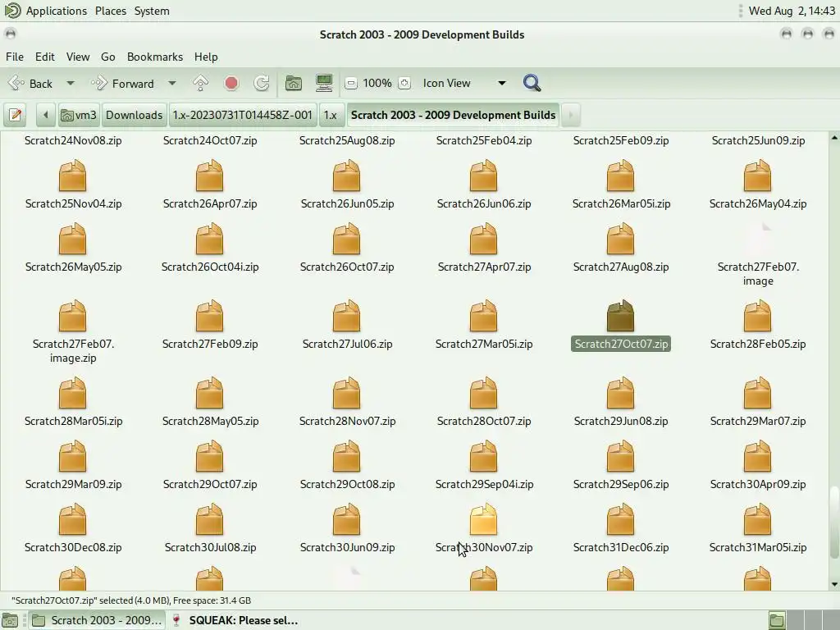Open the View menu
Screen dimensions: 840x630
[78, 57]
